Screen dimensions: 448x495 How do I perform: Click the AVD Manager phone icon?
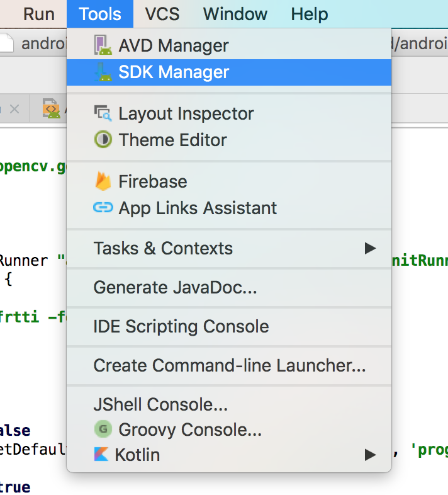click(x=103, y=45)
